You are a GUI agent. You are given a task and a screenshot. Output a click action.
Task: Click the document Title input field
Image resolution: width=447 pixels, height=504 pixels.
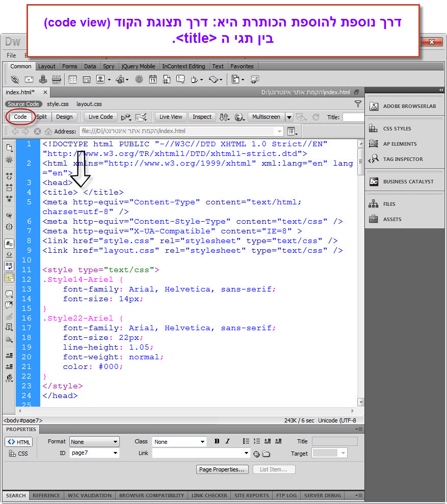(x=353, y=117)
